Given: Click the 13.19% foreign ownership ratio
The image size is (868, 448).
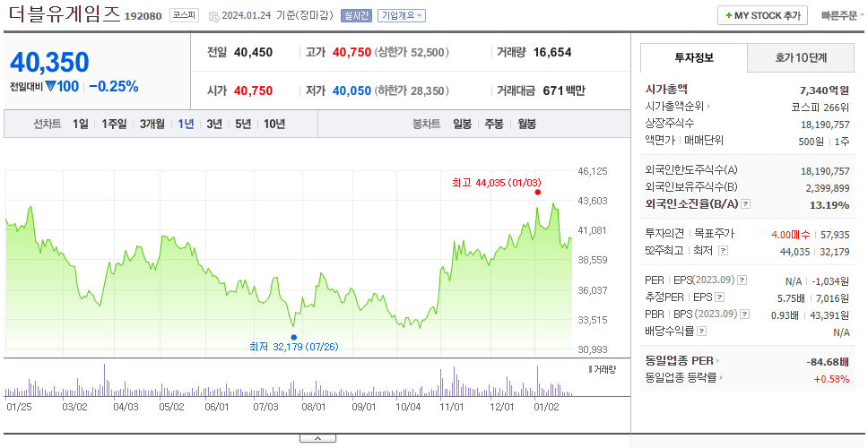Looking at the screenshot, I should tap(829, 205).
